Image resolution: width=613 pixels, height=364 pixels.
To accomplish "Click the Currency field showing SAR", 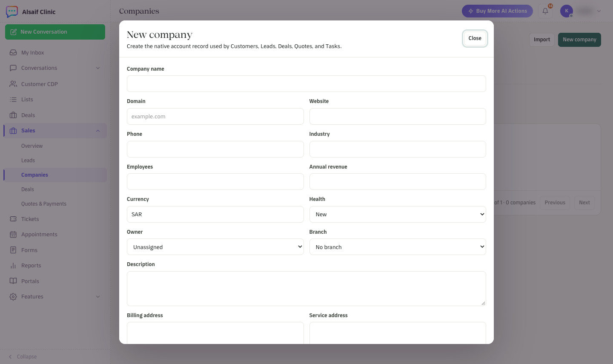I will (x=215, y=214).
